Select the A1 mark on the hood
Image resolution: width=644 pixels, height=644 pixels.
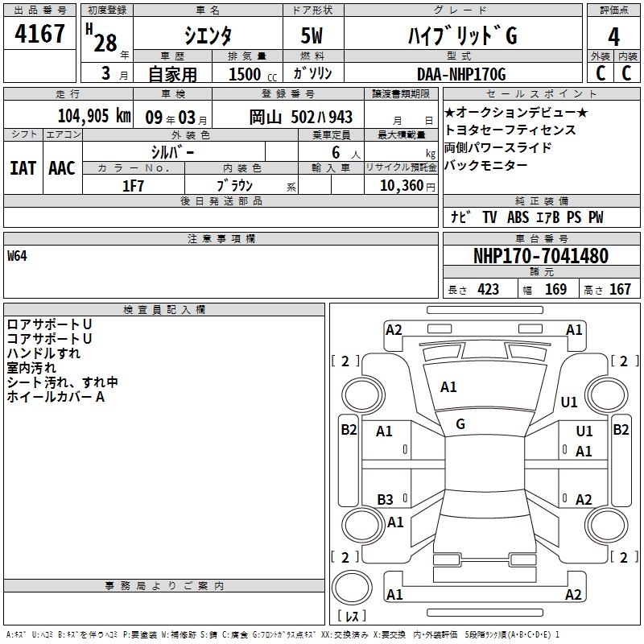[x=448, y=387]
